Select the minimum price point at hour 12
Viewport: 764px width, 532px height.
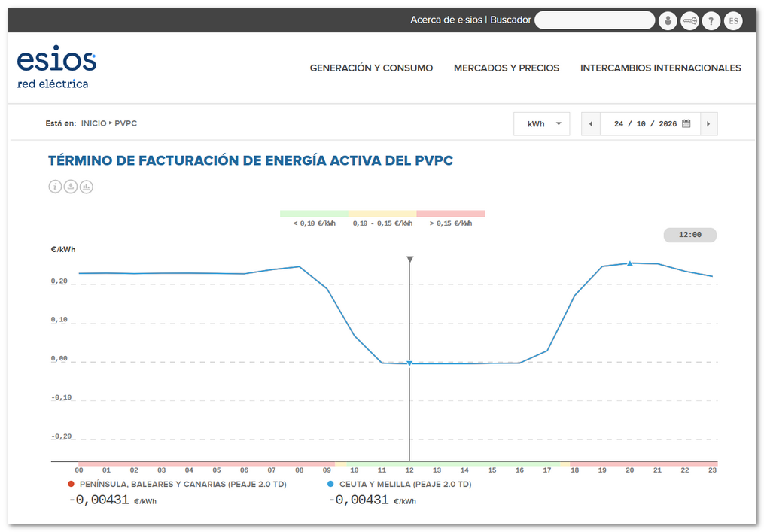point(409,363)
